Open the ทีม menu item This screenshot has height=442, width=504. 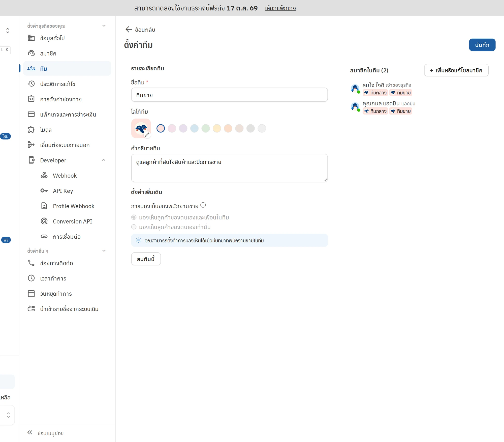[x=67, y=68]
